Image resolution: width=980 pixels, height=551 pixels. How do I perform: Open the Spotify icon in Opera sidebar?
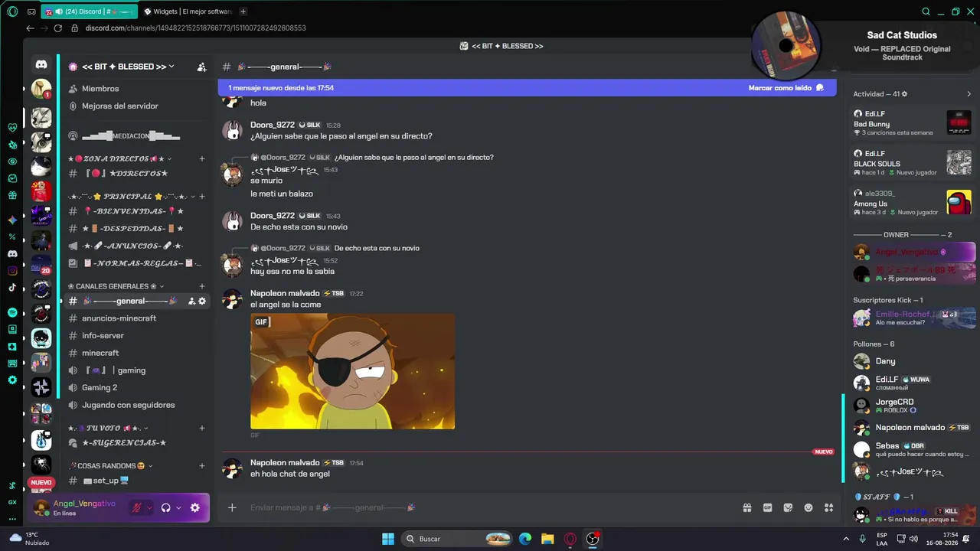12,313
